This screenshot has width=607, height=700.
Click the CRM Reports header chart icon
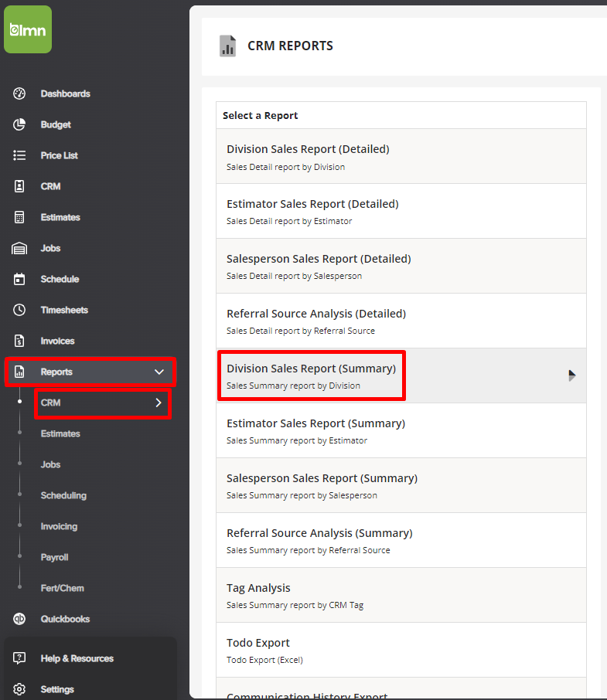228,46
